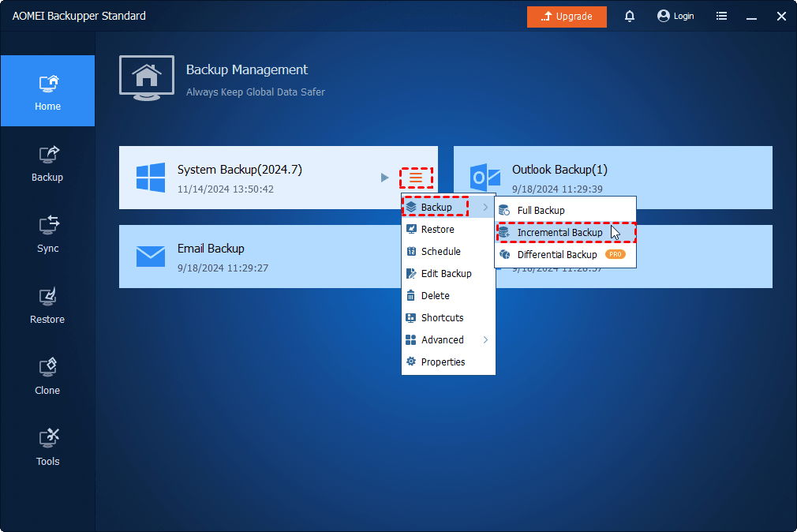The width and height of the screenshot is (797, 532).
Task: Click the AOMEI Backupper Standard title
Action: click(x=79, y=16)
